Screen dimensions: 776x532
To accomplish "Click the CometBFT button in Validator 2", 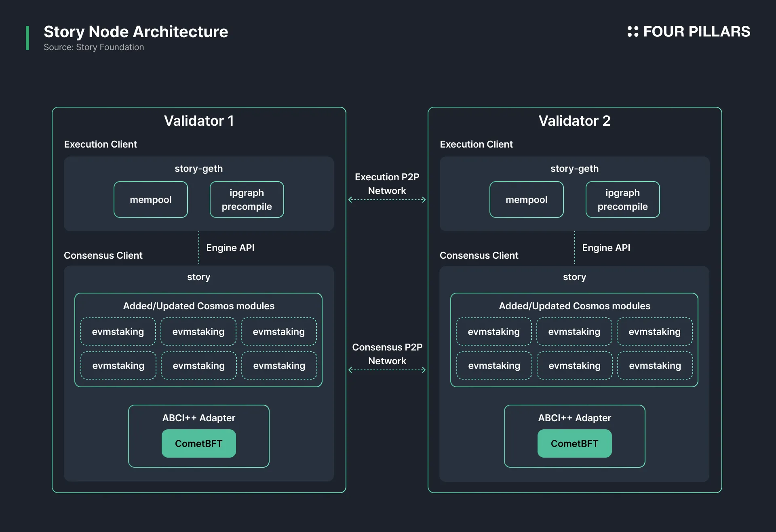I will point(575,443).
